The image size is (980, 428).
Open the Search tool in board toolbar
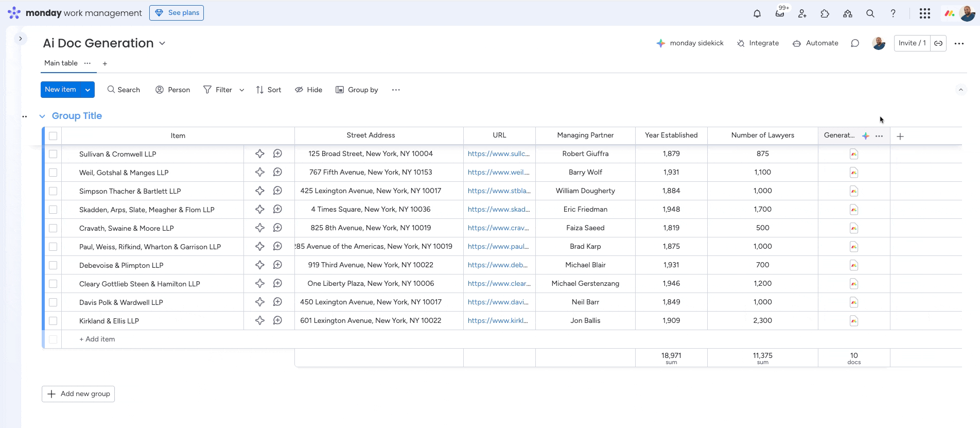click(124, 90)
